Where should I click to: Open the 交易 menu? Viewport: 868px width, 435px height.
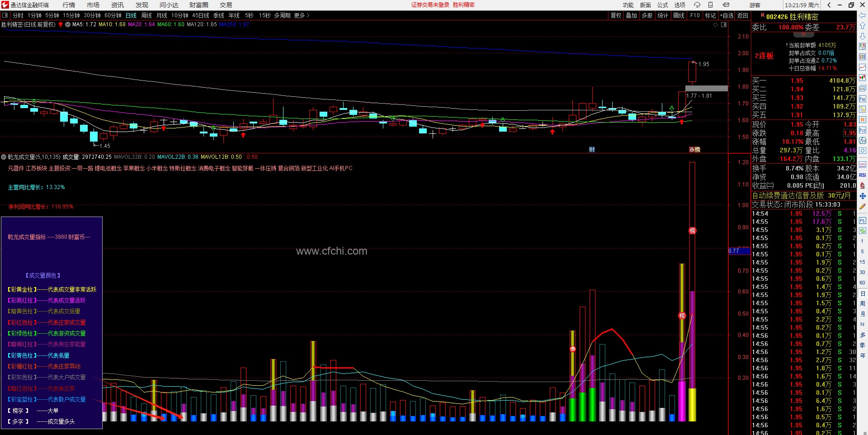(226, 5)
